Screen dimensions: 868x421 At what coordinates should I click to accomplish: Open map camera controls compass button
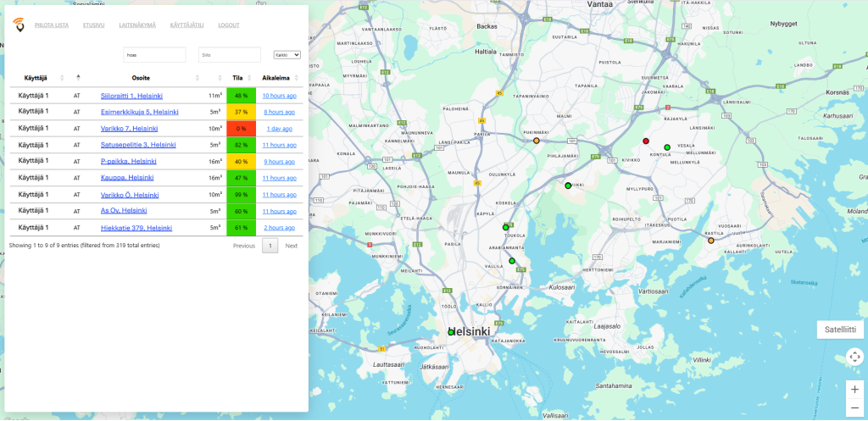pos(854,357)
